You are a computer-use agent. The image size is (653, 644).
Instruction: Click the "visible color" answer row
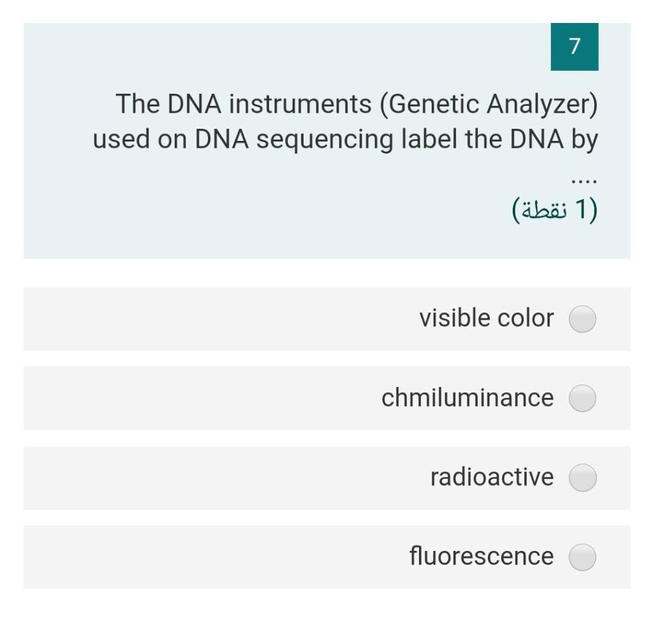[x=319, y=319]
